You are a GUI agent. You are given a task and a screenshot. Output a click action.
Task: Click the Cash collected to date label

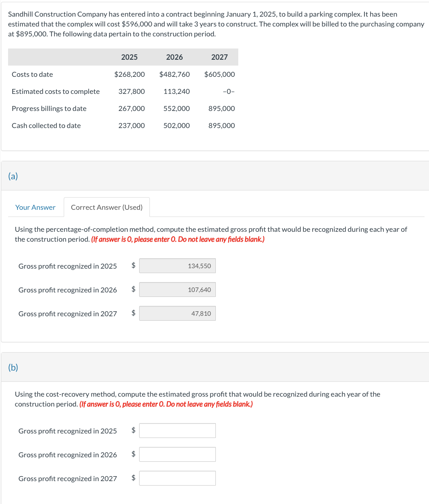46,125
